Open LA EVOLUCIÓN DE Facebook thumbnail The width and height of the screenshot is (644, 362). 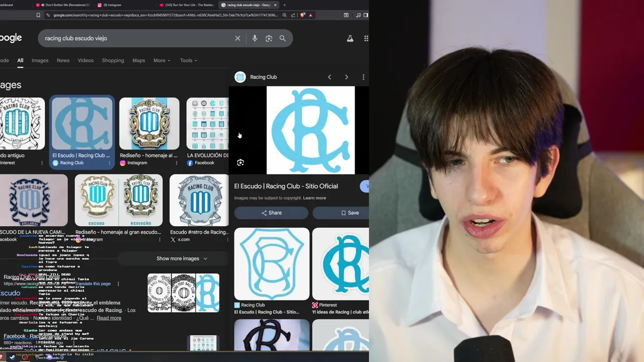point(208,123)
